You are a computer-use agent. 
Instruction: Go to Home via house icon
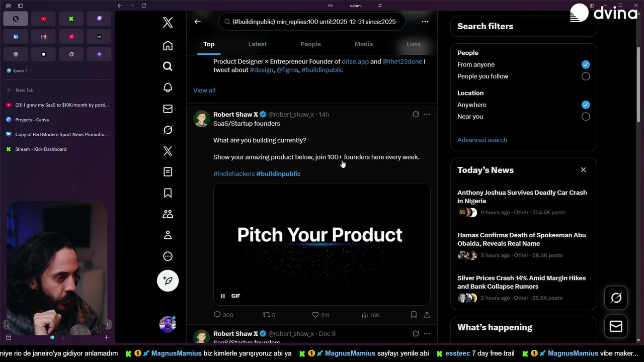tap(168, 46)
